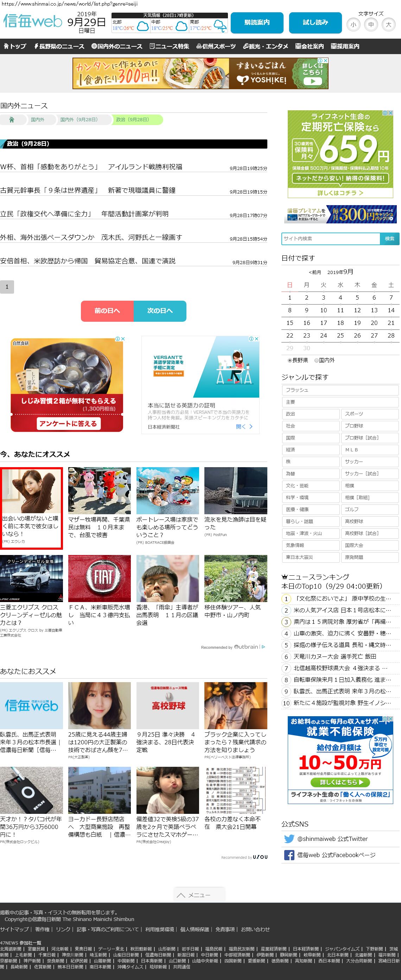
Task: Click the 購読案内 subscription button
Action: [257, 23]
